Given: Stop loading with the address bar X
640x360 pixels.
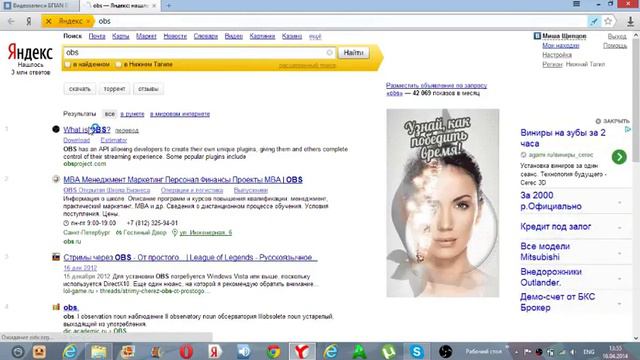Looking at the screenshot, I should coord(49,21).
